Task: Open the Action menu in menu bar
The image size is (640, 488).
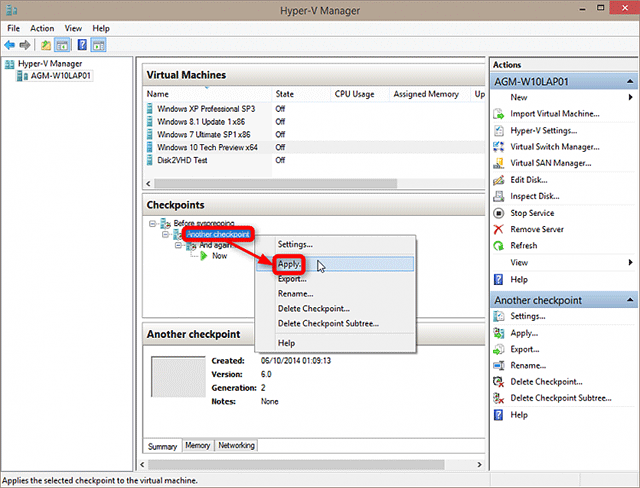Action: pos(42,29)
